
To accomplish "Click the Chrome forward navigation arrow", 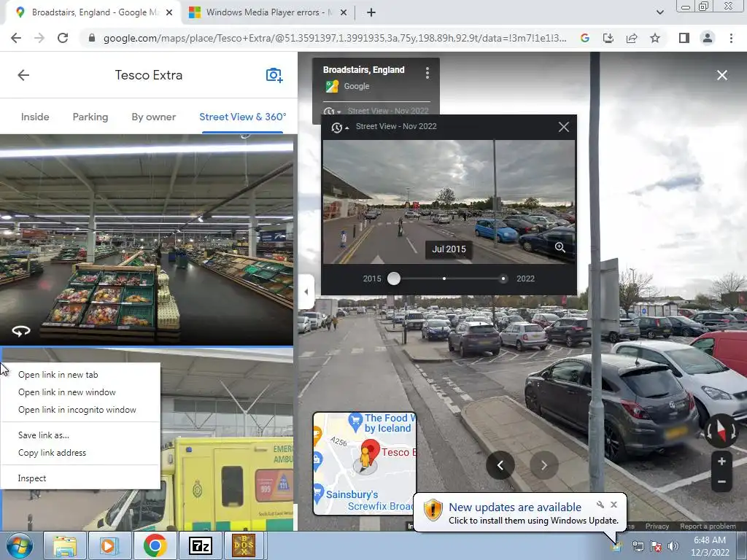I will (x=39, y=38).
